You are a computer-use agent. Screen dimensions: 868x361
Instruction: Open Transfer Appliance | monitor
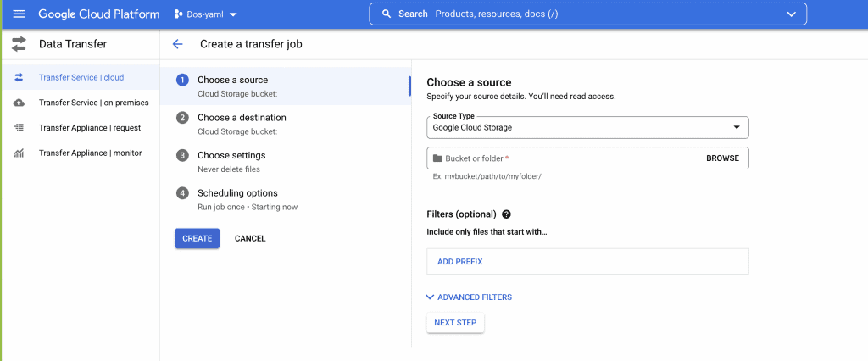coord(80,153)
